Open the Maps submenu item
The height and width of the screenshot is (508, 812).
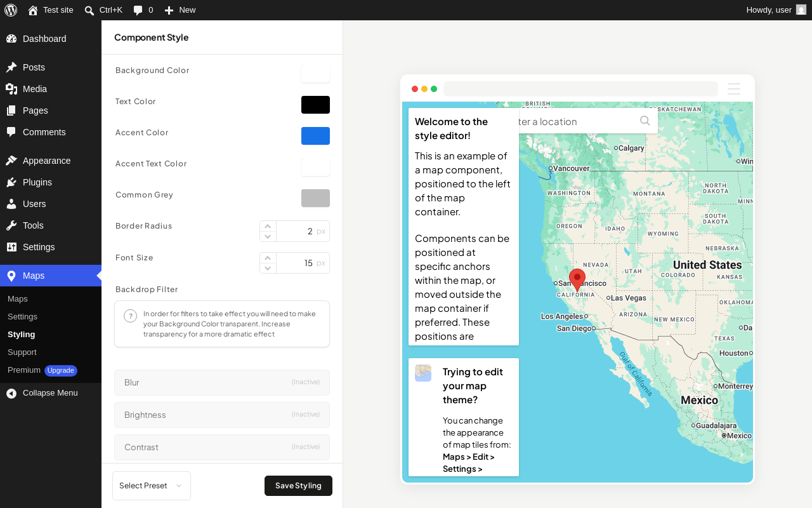18,299
